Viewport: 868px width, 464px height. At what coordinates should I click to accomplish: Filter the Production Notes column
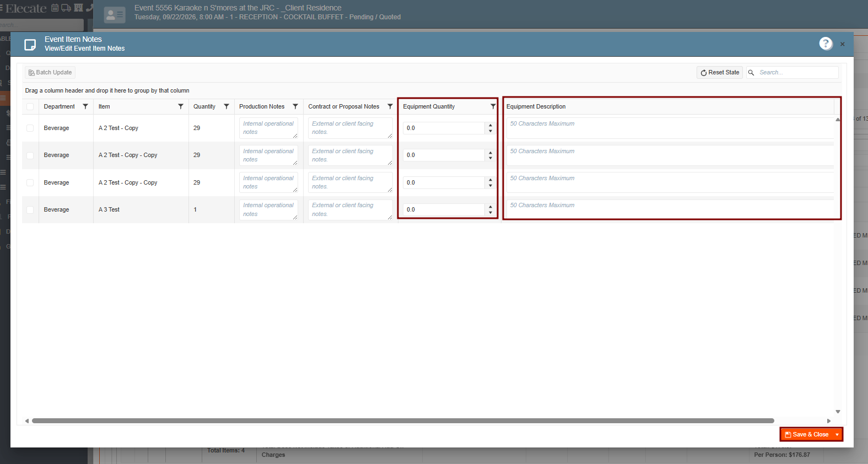(x=295, y=106)
